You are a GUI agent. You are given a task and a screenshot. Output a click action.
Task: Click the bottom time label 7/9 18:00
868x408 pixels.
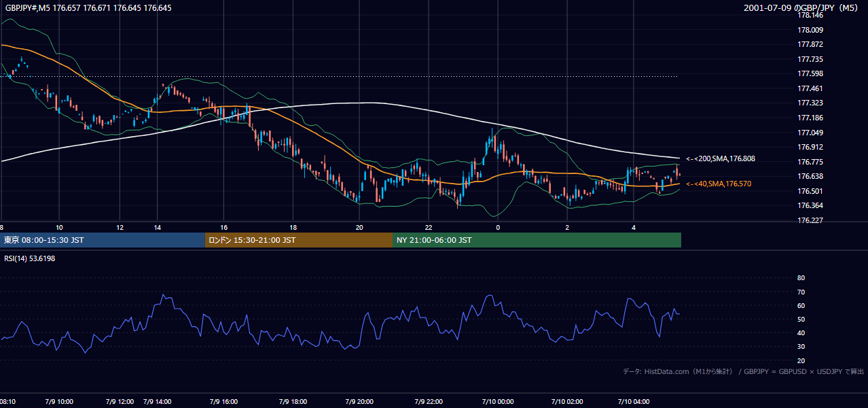click(292, 401)
